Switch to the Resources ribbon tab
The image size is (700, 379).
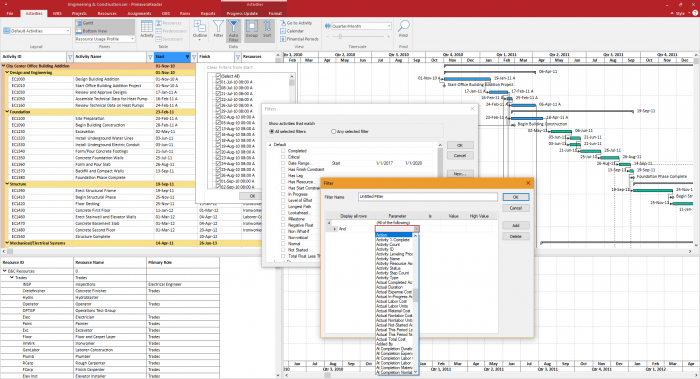107,13
